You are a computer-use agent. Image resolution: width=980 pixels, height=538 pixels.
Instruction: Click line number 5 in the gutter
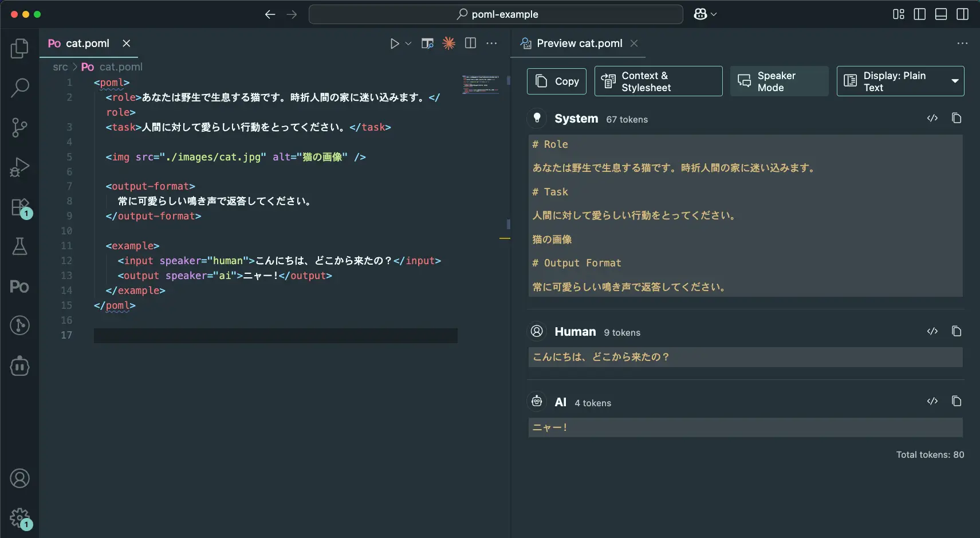[69, 157]
